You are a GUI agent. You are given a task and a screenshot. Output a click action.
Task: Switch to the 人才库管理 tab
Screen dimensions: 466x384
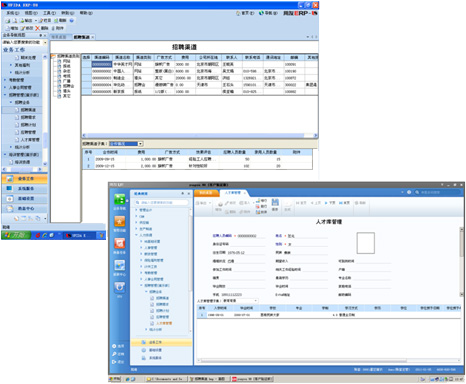(233, 193)
